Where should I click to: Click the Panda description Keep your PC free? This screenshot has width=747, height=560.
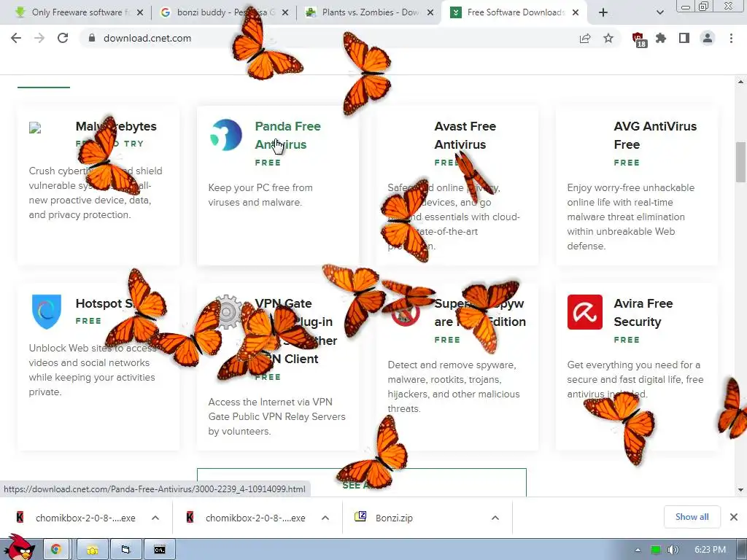[260, 195]
